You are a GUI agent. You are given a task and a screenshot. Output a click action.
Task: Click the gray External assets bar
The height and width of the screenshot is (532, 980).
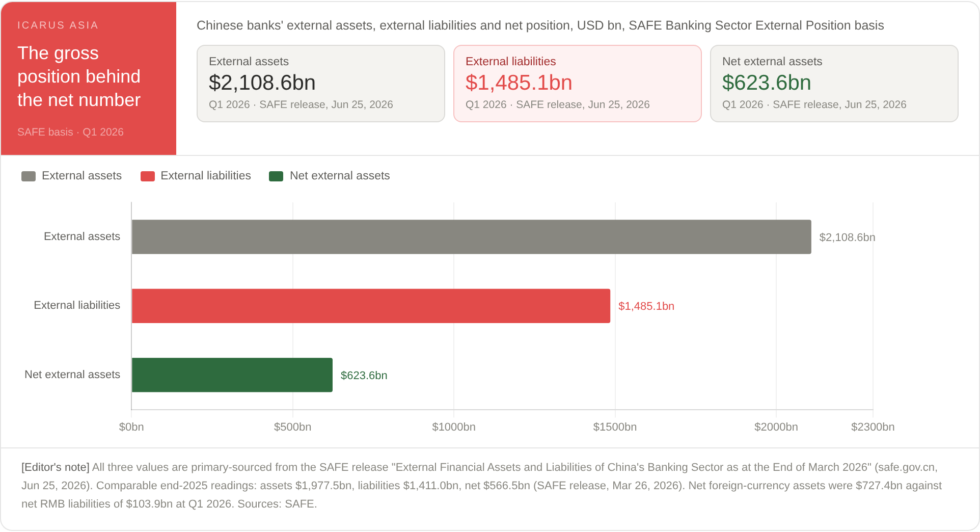(471, 237)
